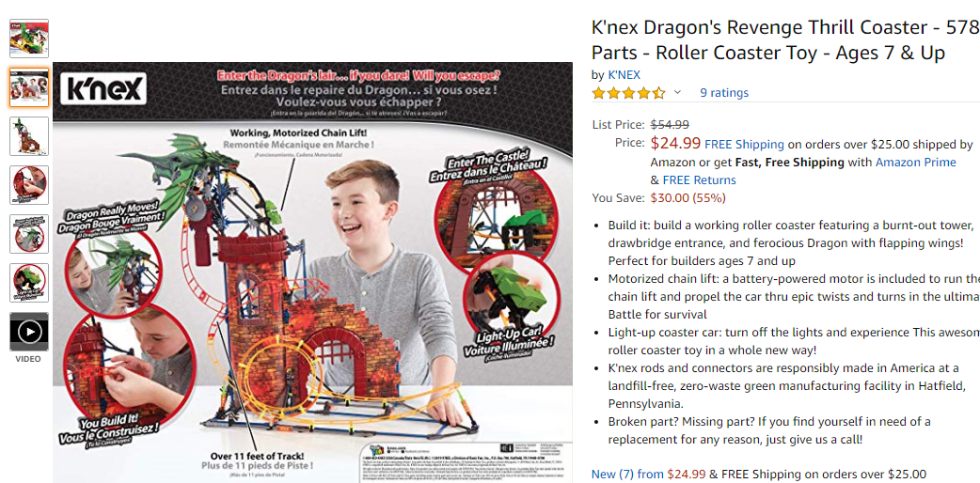Click the product title text
Image resolution: width=980 pixels, height=483 pixels.
click(784, 40)
